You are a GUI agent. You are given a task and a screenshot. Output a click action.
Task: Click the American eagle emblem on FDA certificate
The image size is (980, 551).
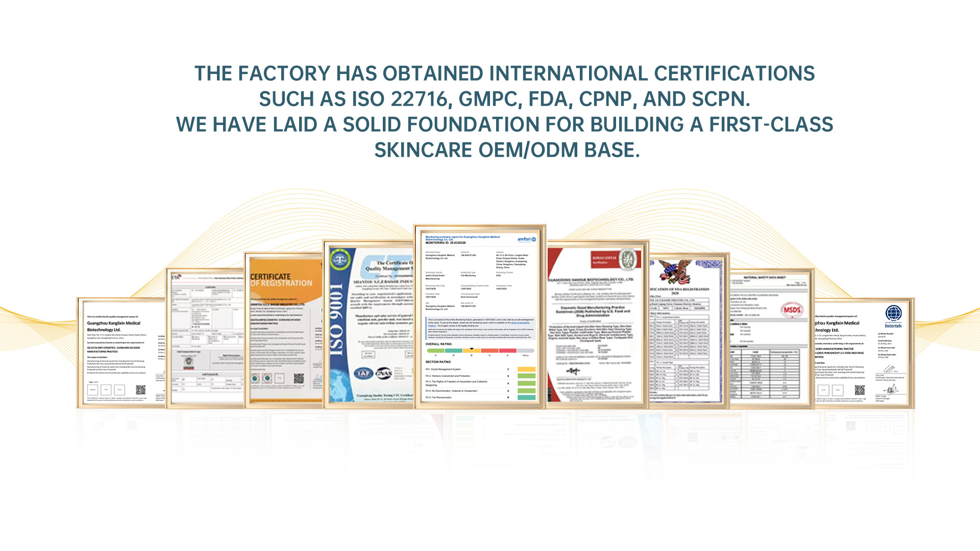(x=675, y=272)
